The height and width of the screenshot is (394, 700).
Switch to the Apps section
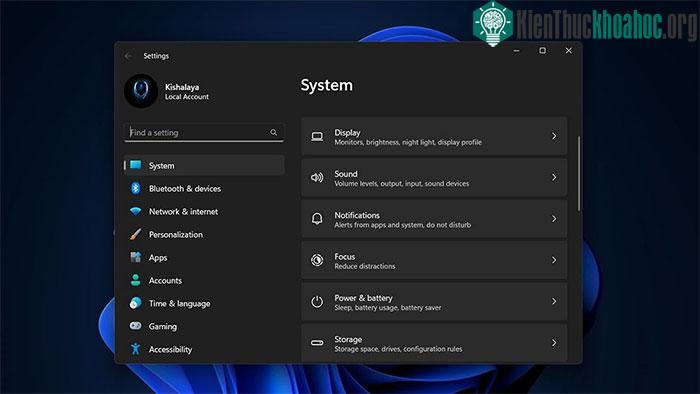158,258
